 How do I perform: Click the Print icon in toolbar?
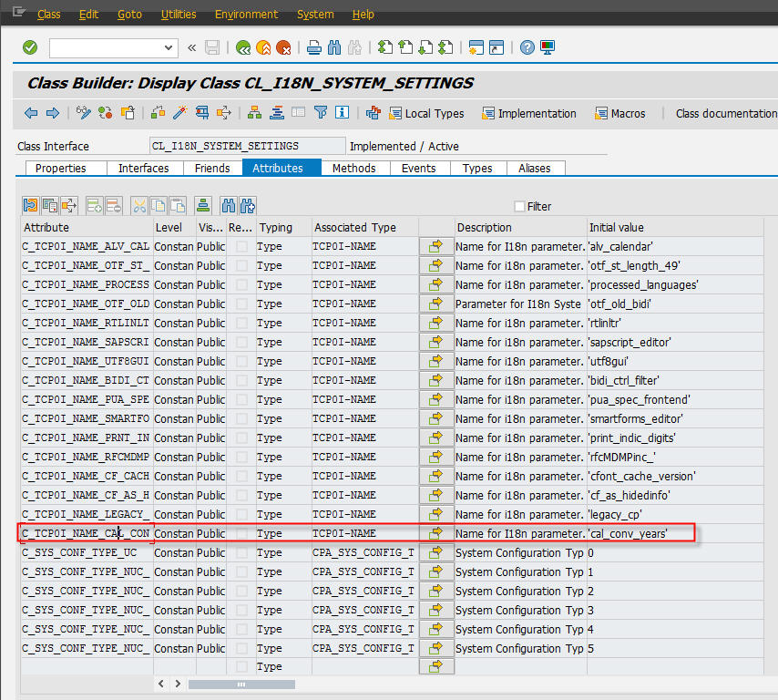(x=313, y=47)
